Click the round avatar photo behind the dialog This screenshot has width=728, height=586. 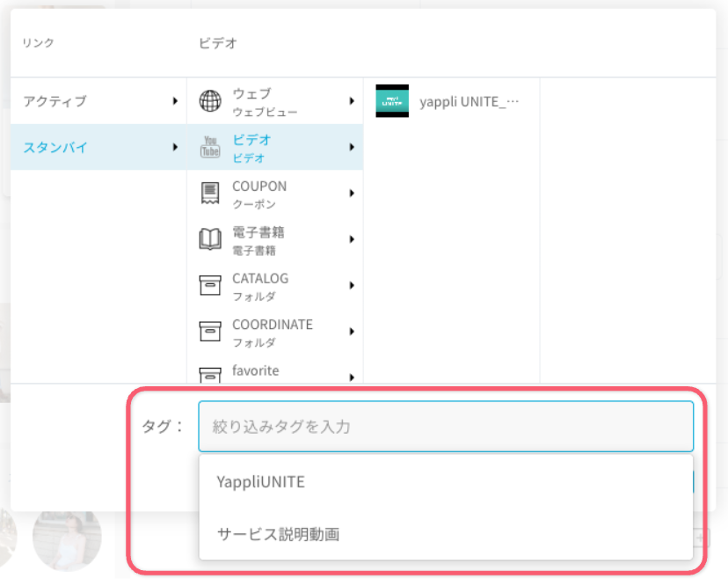pos(68,540)
